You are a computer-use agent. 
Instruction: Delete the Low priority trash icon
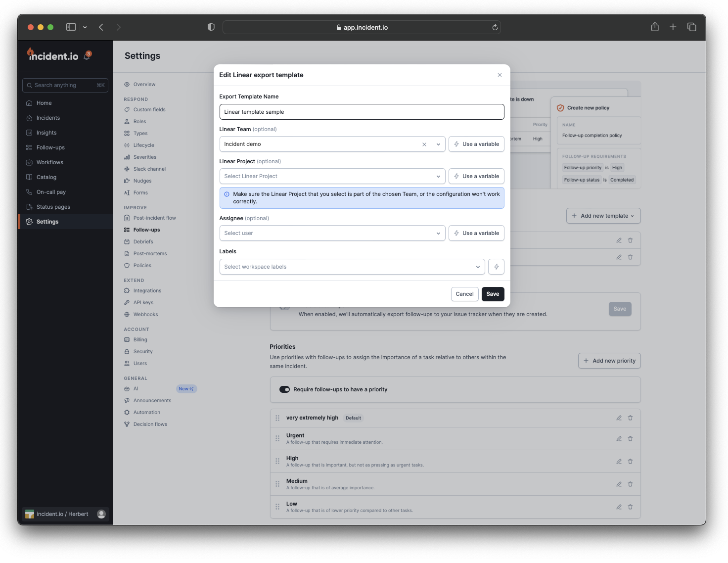tap(631, 507)
